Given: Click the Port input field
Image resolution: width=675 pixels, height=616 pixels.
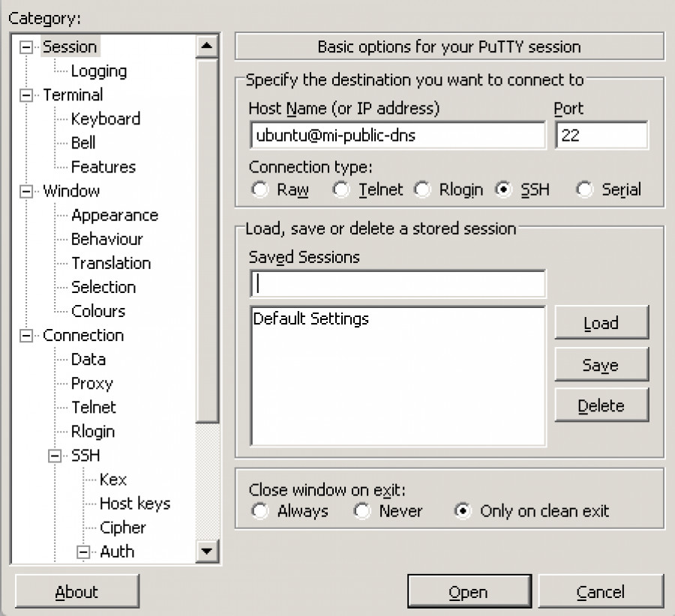Looking at the screenshot, I should coord(601,136).
